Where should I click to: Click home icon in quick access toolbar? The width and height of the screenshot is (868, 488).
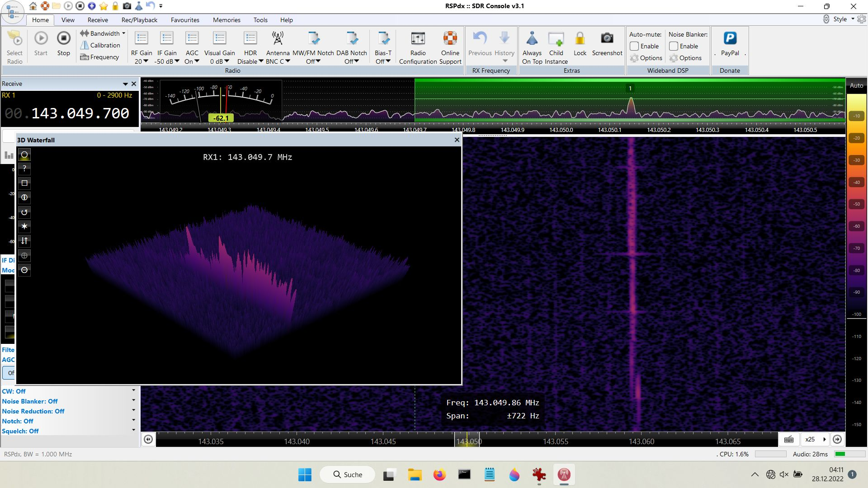(x=33, y=6)
